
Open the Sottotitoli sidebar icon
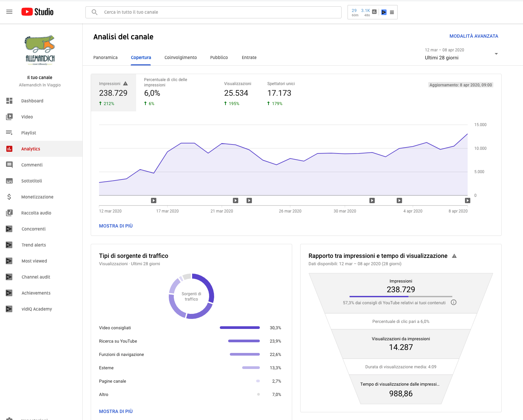point(9,181)
